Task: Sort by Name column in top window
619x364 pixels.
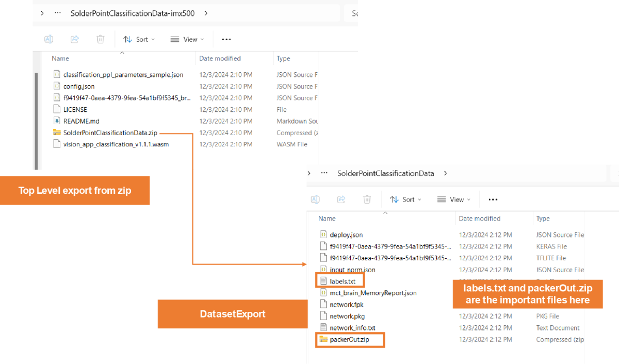Action: coord(60,58)
